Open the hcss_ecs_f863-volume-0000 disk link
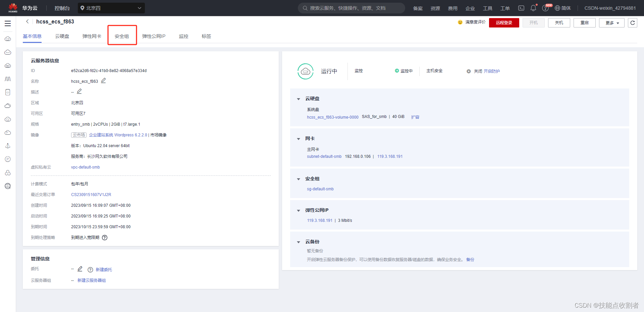This screenshot has height=312, width=644. pos(333,117)
